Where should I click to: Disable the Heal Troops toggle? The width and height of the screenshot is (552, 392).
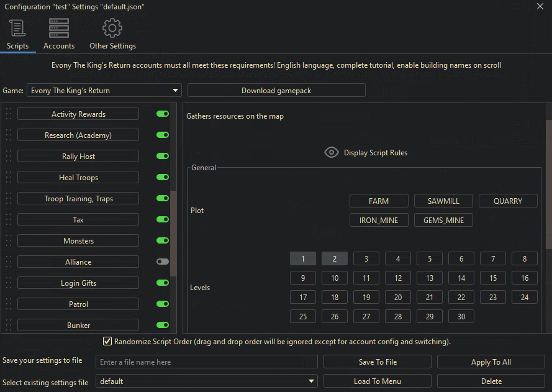point(163,178)
